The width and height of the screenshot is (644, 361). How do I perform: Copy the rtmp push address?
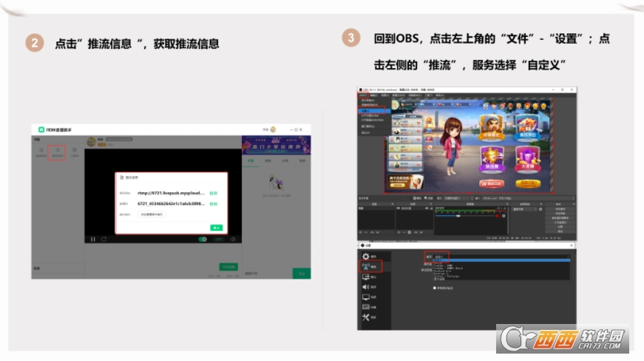213,193
